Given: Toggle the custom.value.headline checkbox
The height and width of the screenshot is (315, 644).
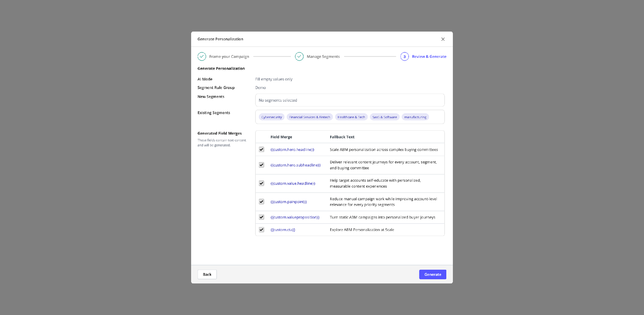Looking at the screenshot, I should point(261,183).
